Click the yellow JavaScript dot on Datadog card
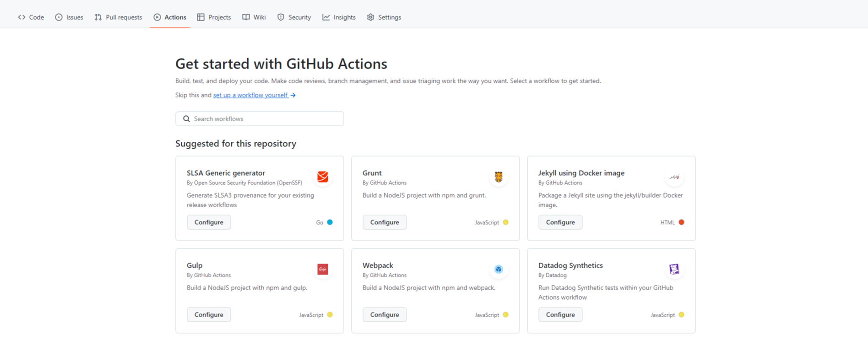Viewport: 868px width, 345px height. 681,315
